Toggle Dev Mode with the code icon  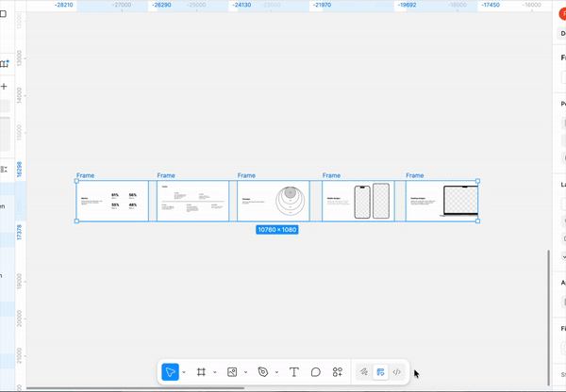(x=397, y=372)
